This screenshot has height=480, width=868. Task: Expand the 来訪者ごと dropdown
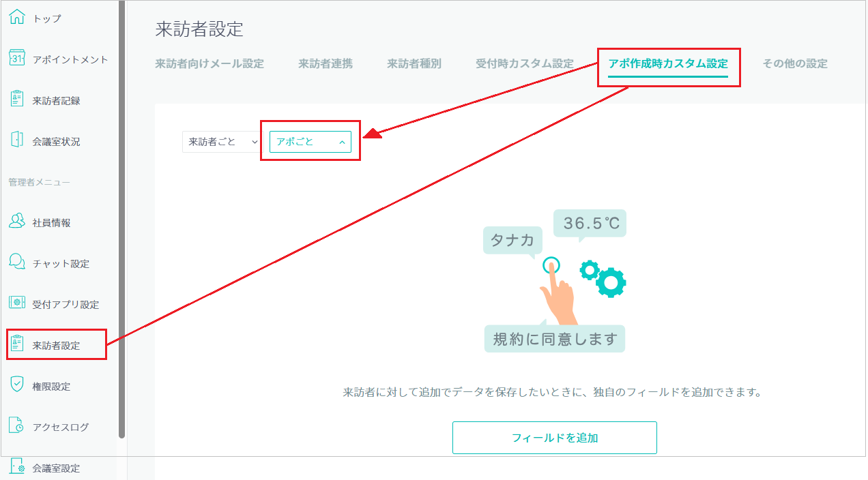221,142
